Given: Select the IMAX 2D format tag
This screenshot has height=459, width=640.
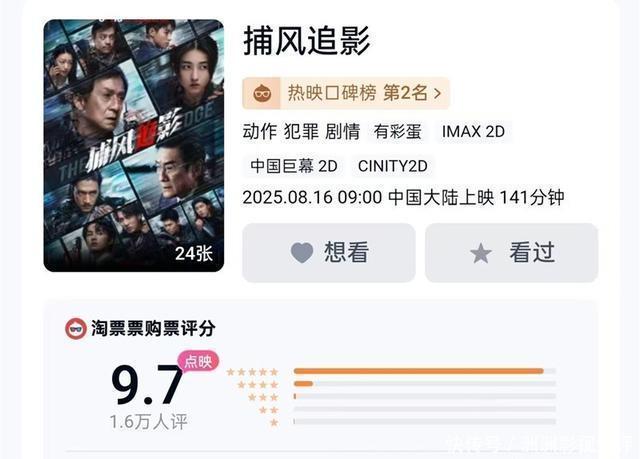Looking at the screenshot, I should [x=473, y=131].
